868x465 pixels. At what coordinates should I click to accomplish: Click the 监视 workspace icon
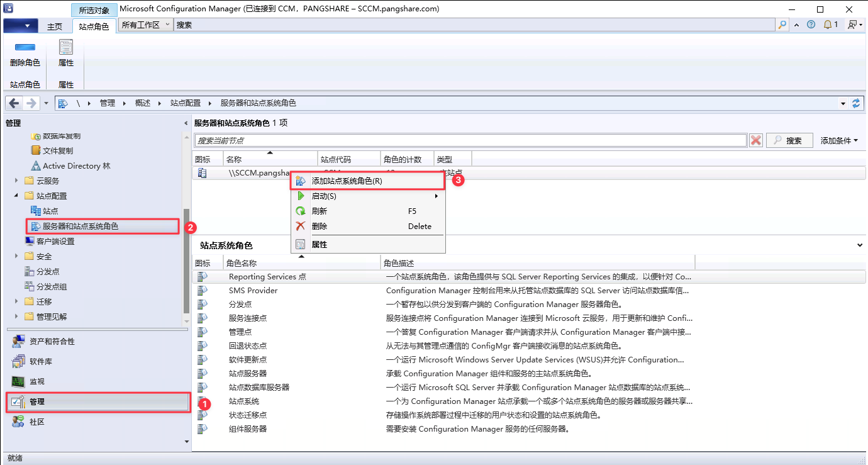(19, 381)
